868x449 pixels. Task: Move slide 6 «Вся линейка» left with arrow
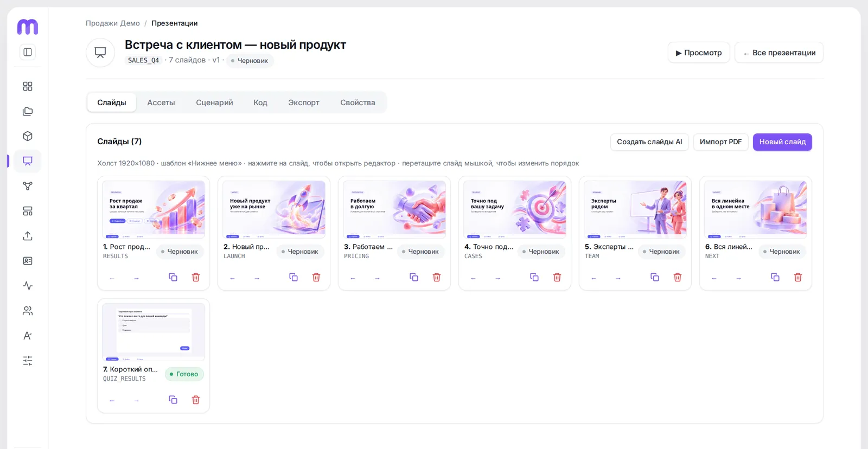click(x=714, y=278)
